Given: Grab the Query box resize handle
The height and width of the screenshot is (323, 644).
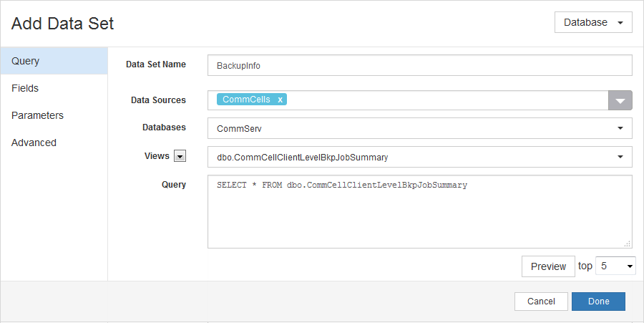Looking at the screenshot, I should (x=627, y=244).
